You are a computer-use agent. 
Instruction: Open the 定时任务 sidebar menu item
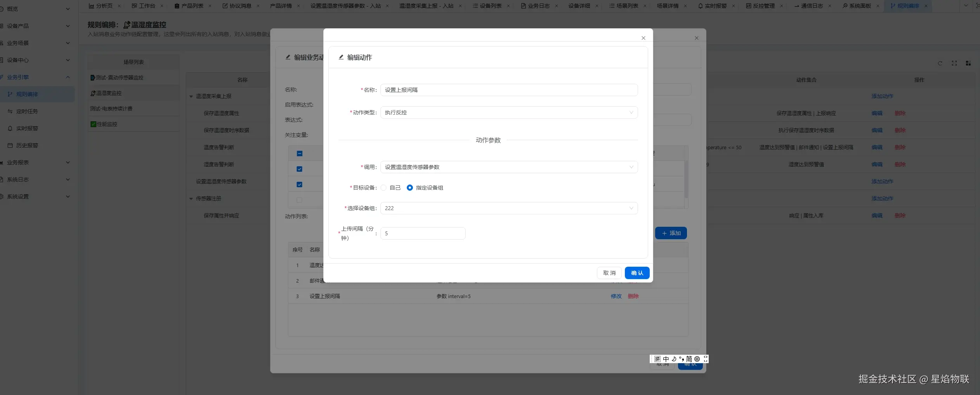point(37,111)
